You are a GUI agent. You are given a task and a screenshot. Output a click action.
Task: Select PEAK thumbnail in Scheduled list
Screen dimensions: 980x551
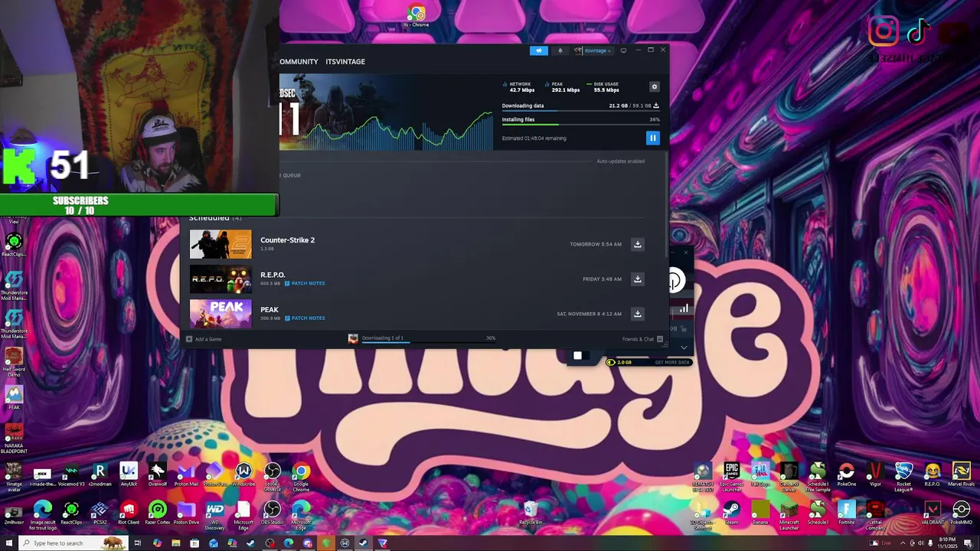220,314
